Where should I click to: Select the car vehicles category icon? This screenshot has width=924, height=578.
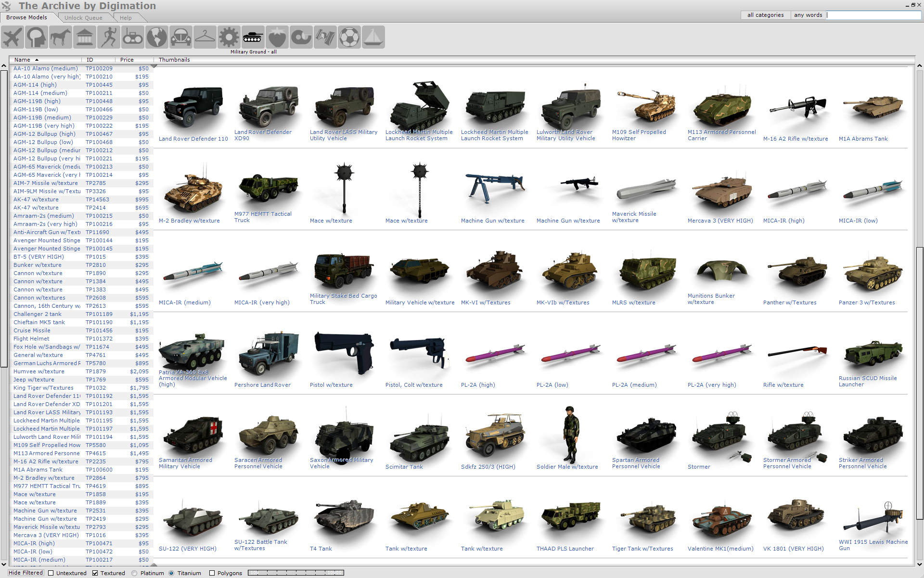(181, 37)
